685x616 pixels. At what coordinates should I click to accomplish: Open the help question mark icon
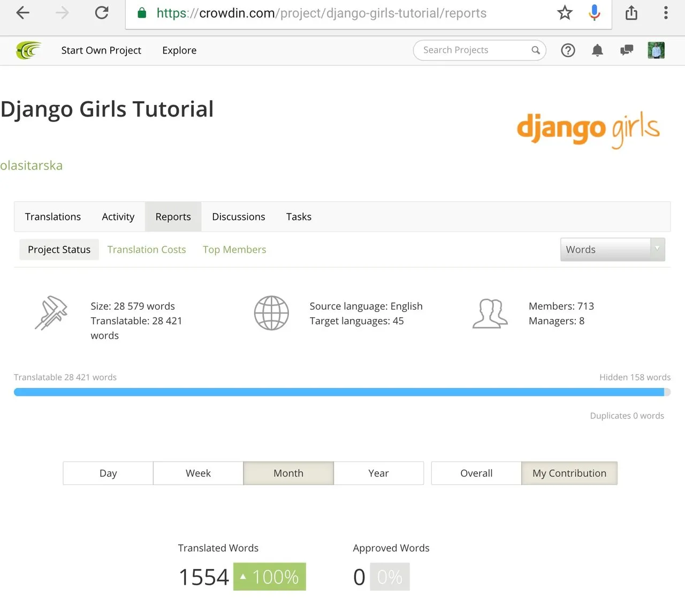click(568, 50)
